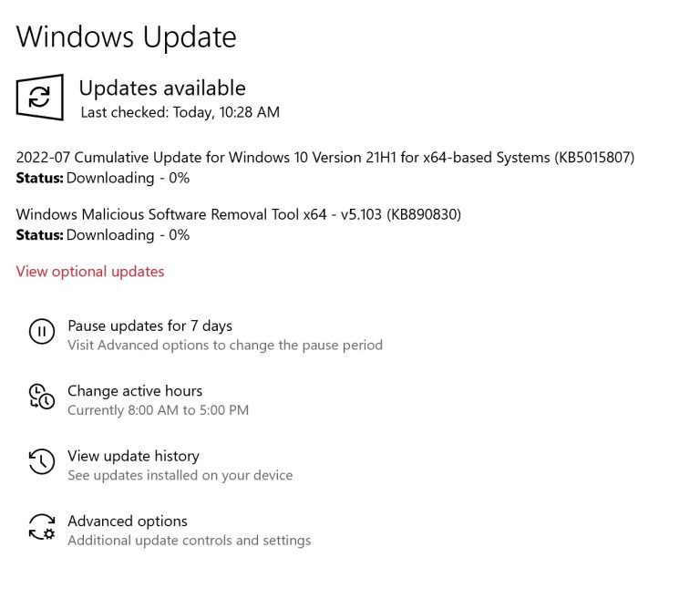
Task: Click the active hours clock icon
Action: tap(42, 397)
